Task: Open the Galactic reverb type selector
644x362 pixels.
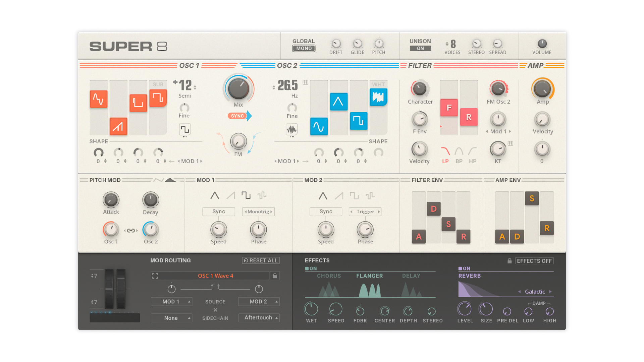Action: 535,292
